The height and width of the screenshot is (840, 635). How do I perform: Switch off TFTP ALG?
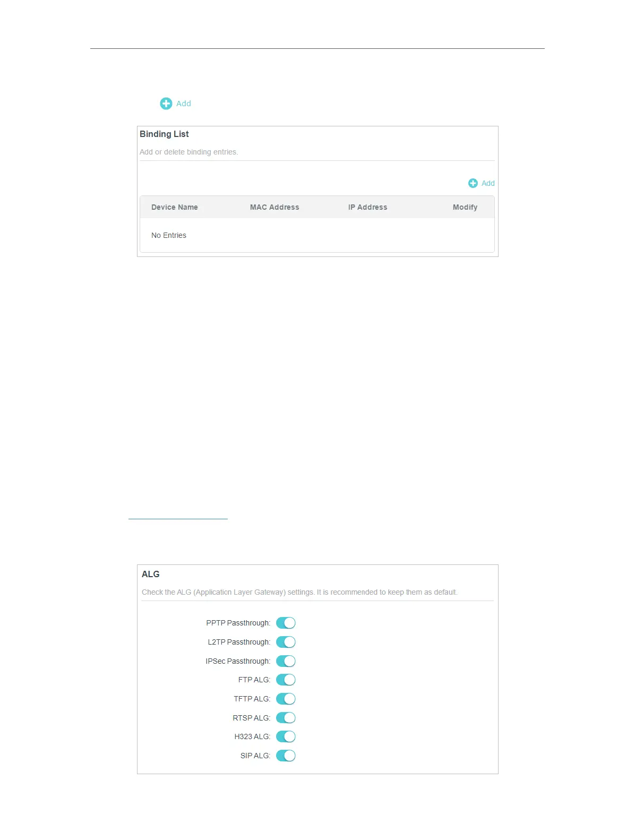click(286, 699)
